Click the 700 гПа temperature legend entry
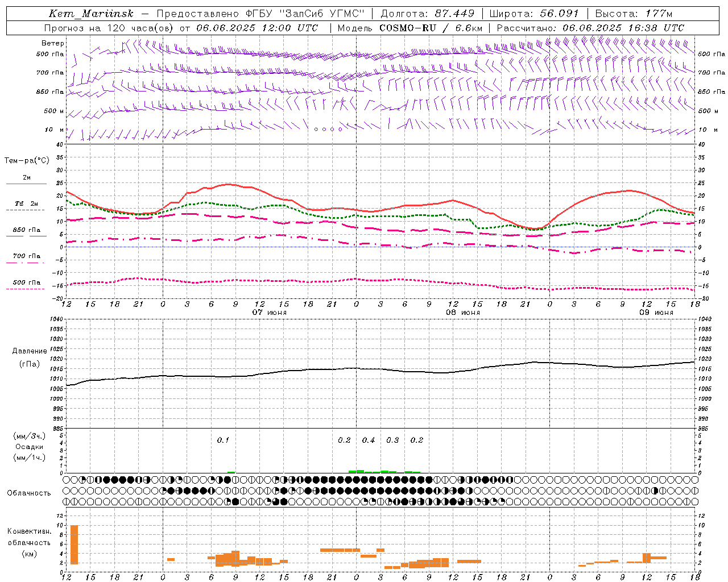Viewport: 728px width, 582px height. coord(27,258)
